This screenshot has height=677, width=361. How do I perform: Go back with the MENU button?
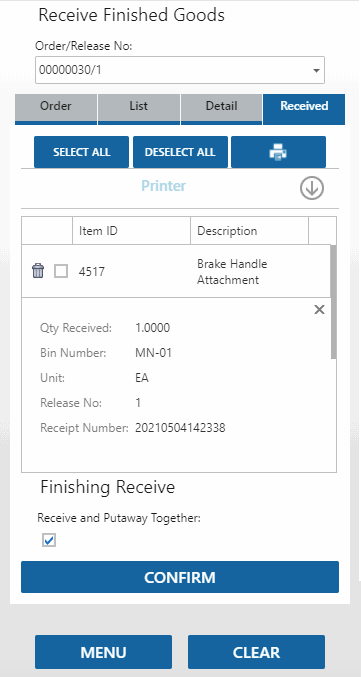click(x=104, y=652)
